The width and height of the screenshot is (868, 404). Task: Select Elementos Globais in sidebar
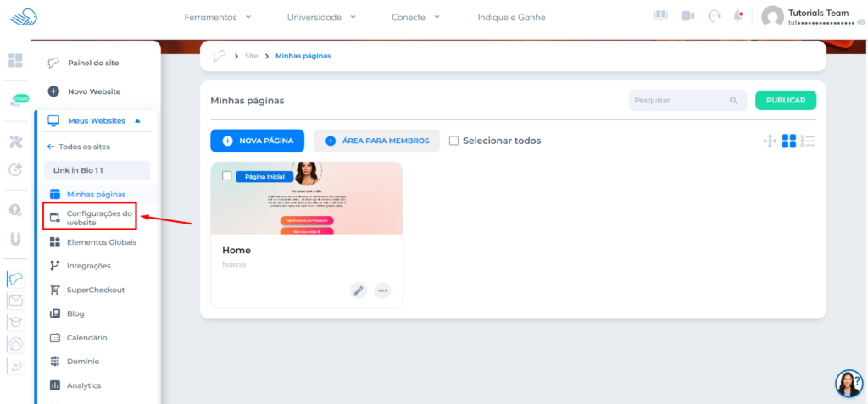point(101,242)
